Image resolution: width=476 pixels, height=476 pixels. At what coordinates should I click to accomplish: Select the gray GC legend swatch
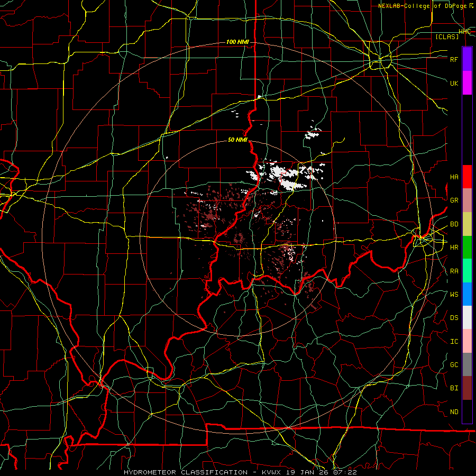(x=467, y=364)
